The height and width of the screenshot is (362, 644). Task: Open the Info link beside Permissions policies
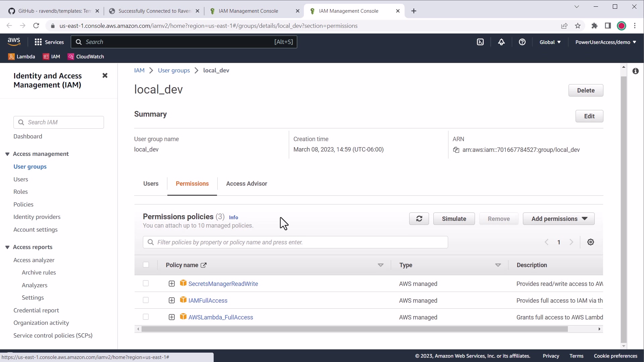pyautogui.click(x=233, y=218)
